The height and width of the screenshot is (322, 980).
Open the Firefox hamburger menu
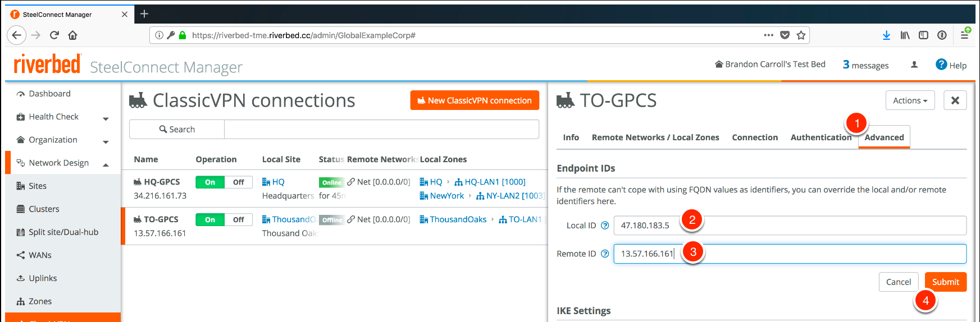coord(964,35)
